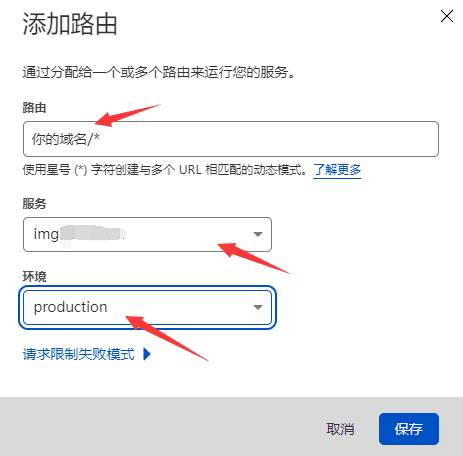Image resolution: width=463 pixels, height=456 pixels.
Task: Save the route with 保存 button
Action: [409, 429]
